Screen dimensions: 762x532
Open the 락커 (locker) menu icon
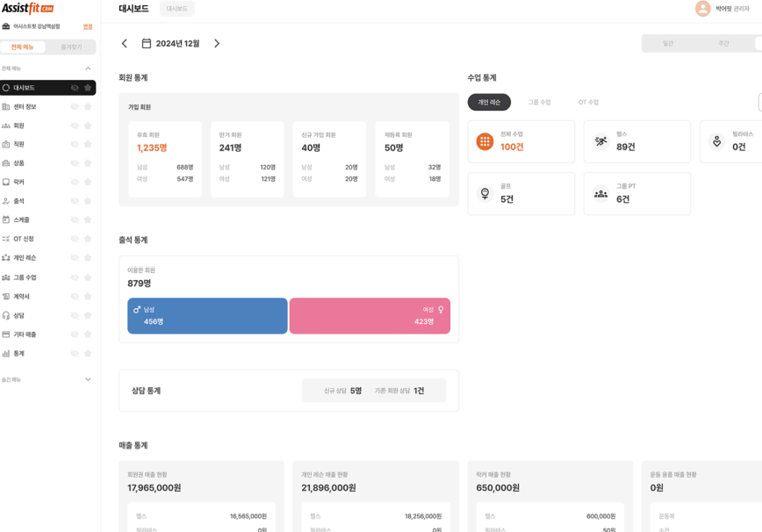[6, 183]
